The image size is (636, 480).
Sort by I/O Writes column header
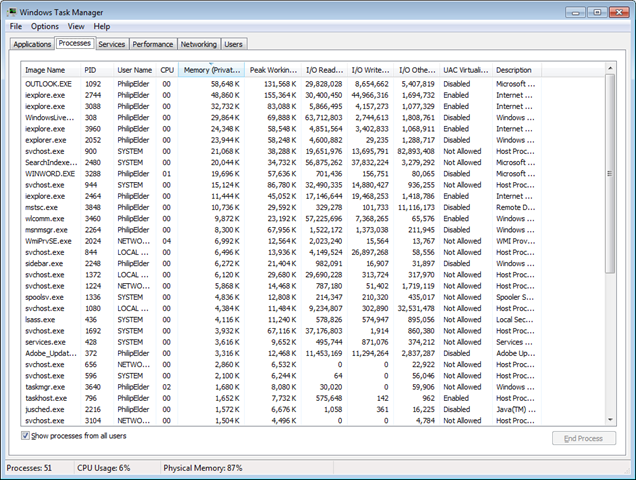[370, 70]
